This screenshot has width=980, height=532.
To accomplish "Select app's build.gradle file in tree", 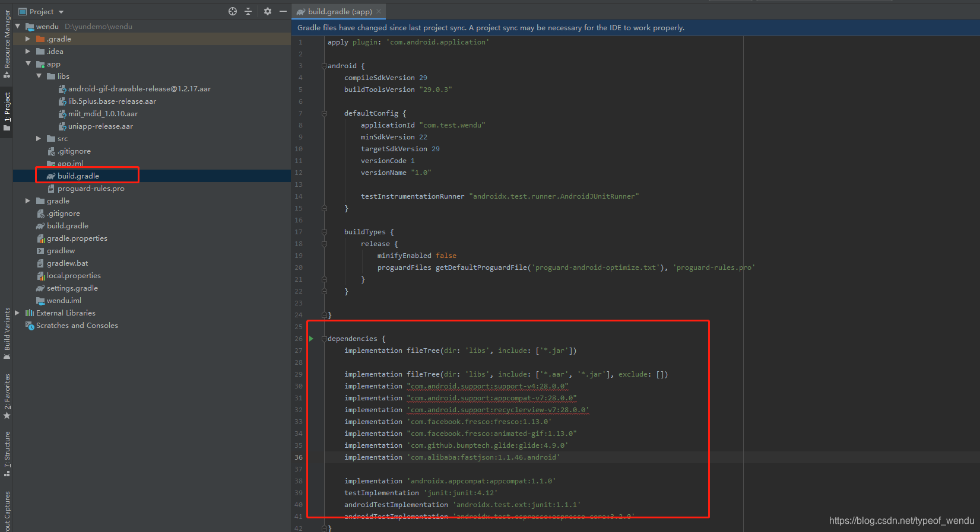I will 78,176.
